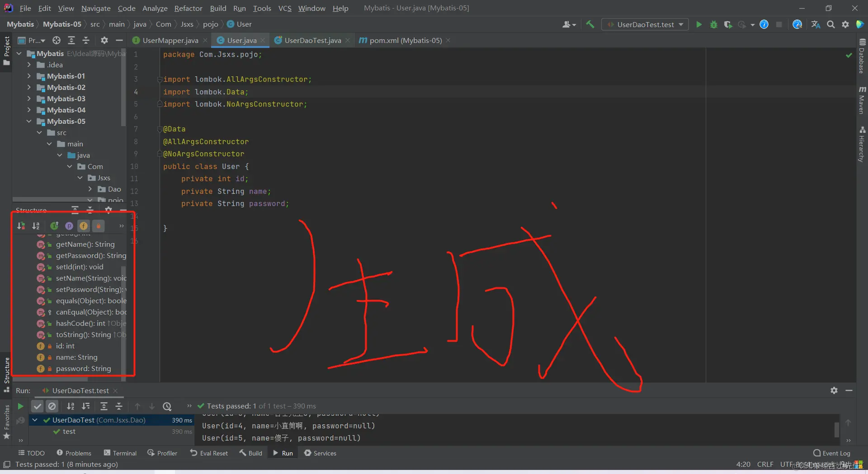Expand all test results in the Run panel
Image resolution: width=868 pixels, height=474 pixels.
click(104, 406)
